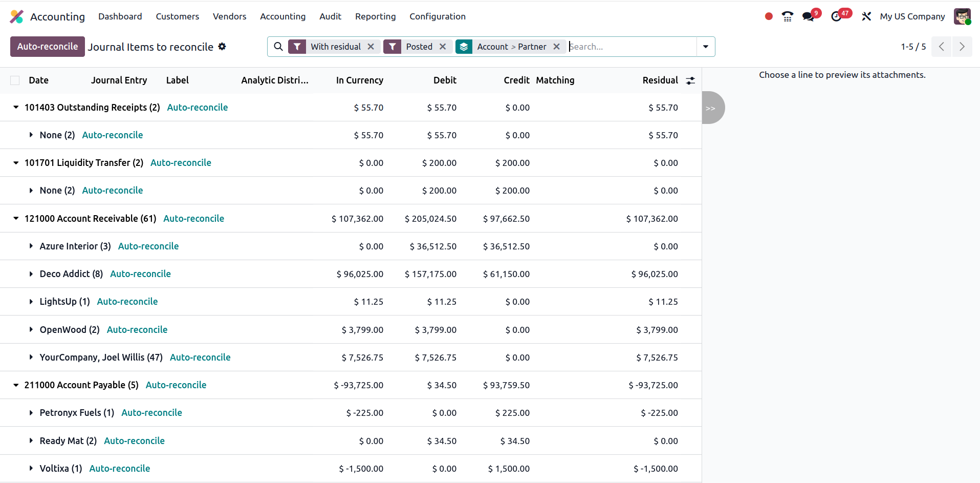Click the debug tools wrench icon
This screenshot has height=483, width=980.
[x=866, y=16]
